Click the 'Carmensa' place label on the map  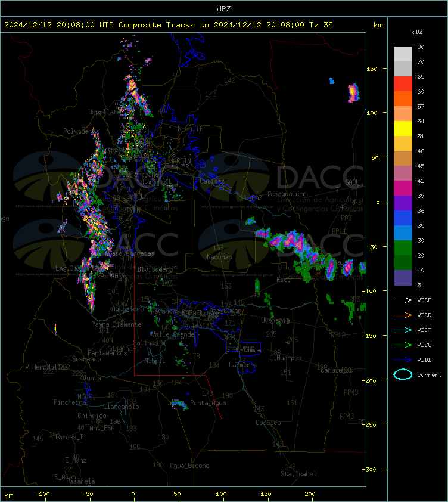(243, 365)
